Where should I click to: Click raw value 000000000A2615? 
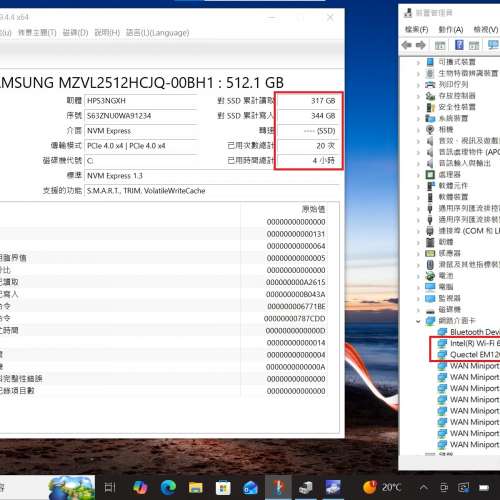click(296, 282)
